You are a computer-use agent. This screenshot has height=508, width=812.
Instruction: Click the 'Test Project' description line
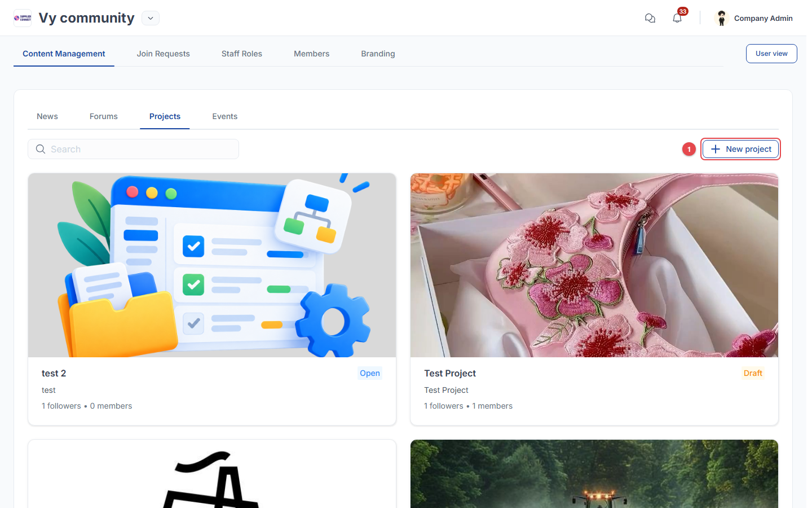pos(447,390)
